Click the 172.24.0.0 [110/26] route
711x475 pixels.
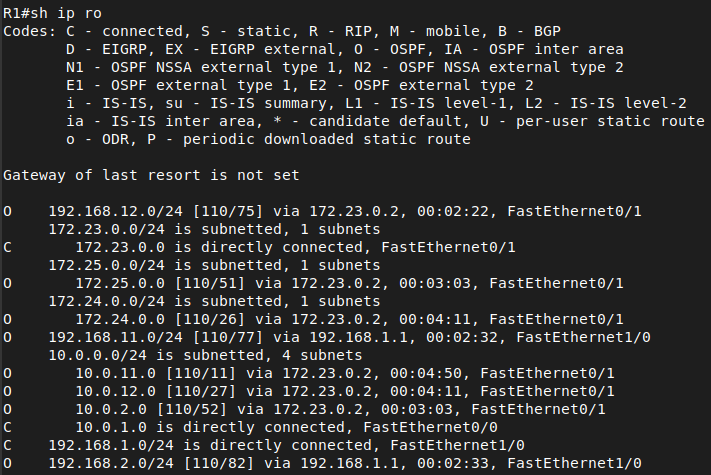tap(313, 319)
